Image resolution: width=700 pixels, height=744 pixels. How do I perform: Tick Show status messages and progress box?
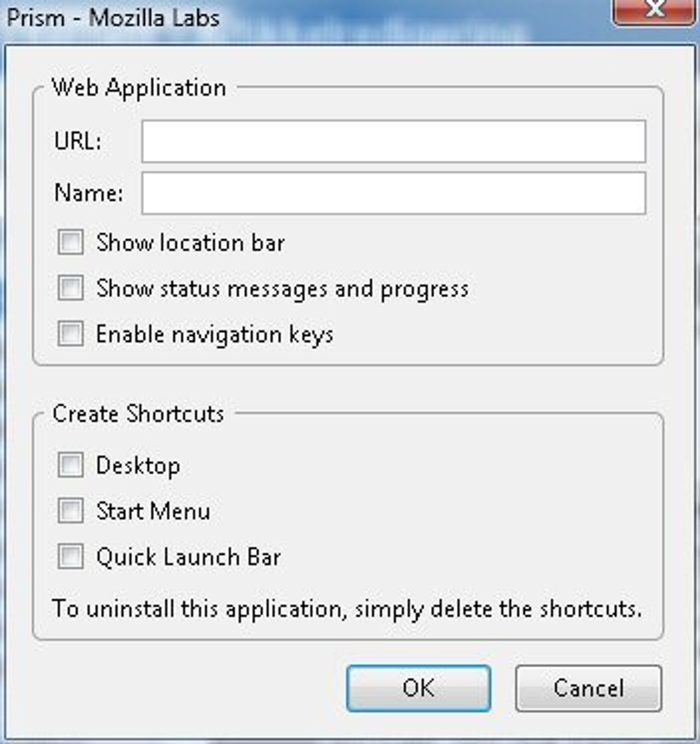click(x=70, y=288)
